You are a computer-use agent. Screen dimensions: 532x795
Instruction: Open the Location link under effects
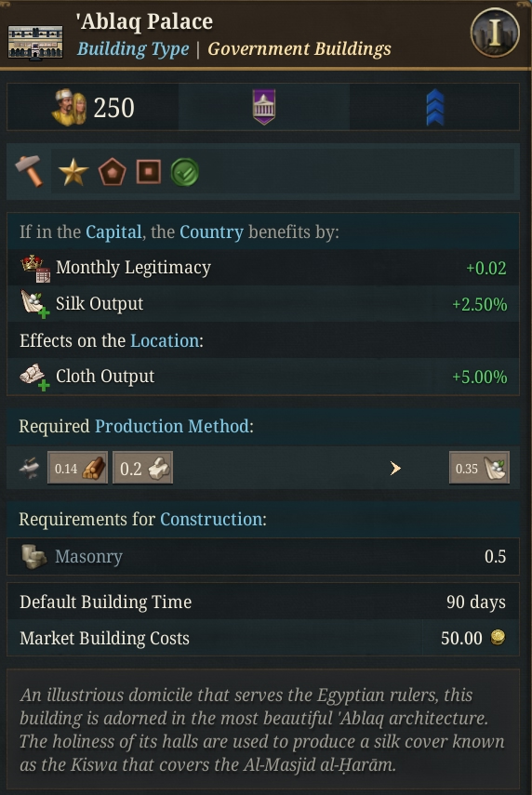165,340
